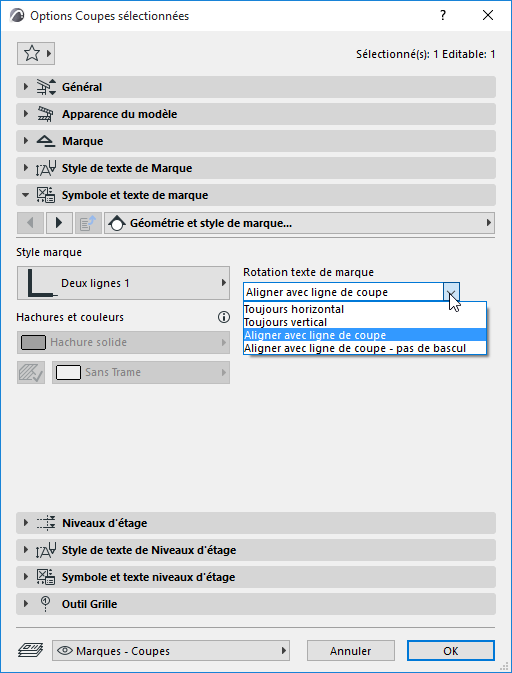Screen dimensions: 512x673
Task: Click the Annuler button
Action: pyautogui.click(x=351, y=651)
